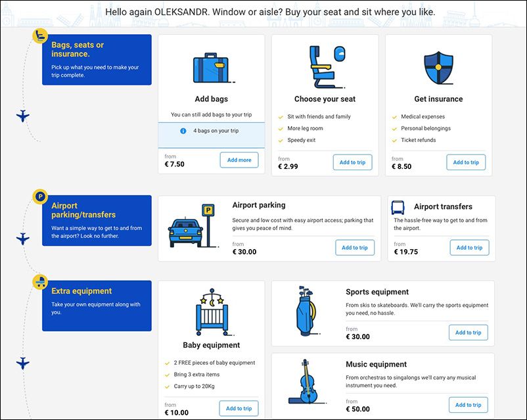Click the insurance shield icon
The image size is (527, 420).
coord(438,68)
